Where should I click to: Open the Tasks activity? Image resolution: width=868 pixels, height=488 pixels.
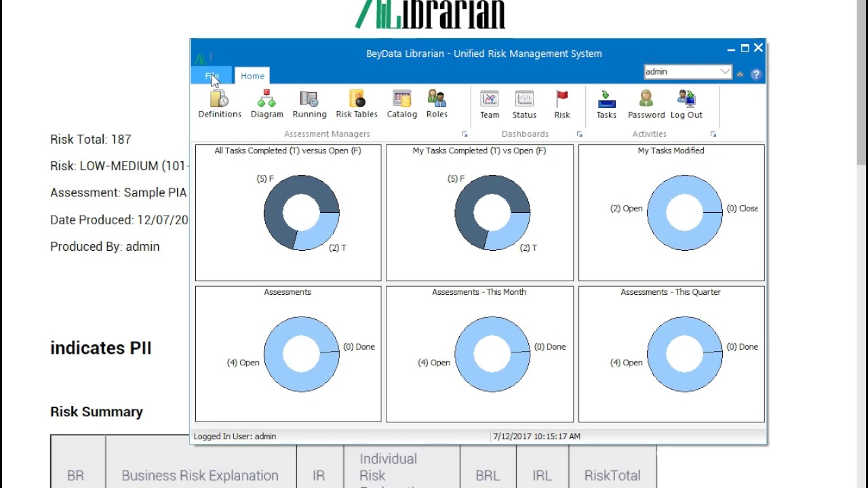(606, 104)
